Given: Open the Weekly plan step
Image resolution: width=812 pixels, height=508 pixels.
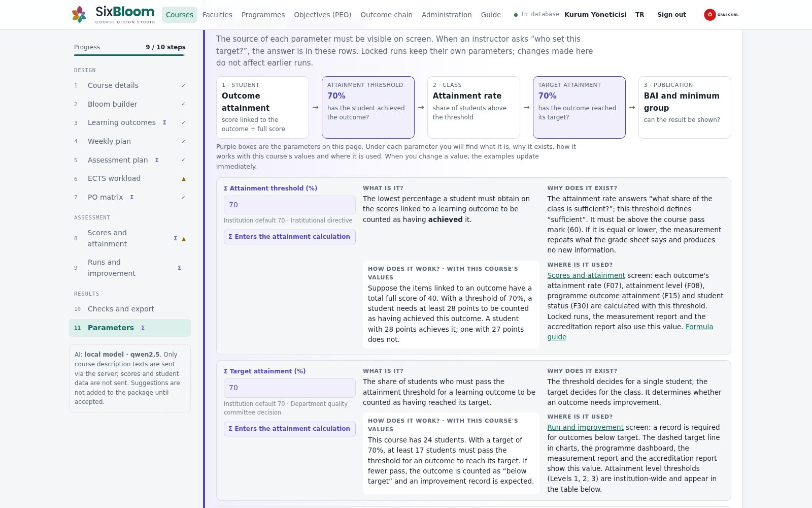Looking at the screenshot, I should point(130,141).
